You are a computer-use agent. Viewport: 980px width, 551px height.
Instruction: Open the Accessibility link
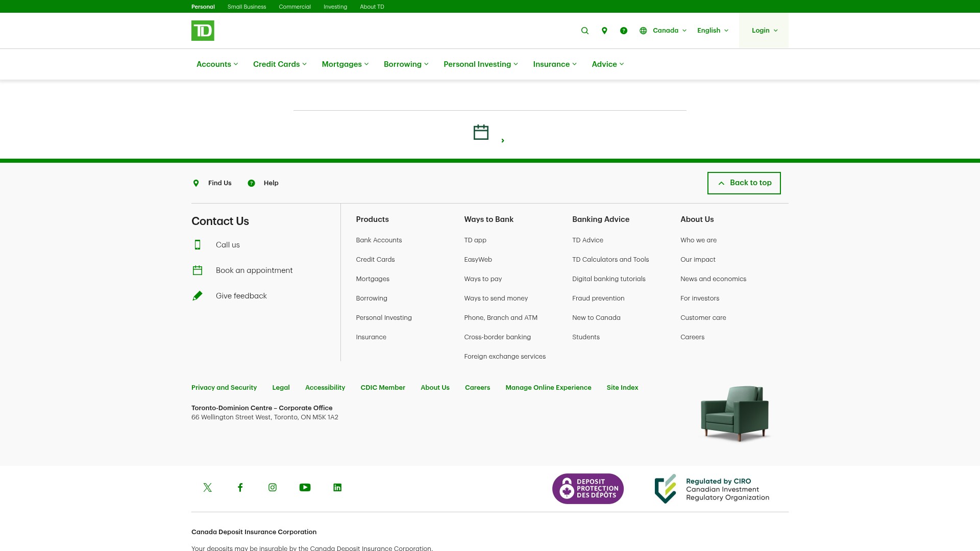(325, 388)
